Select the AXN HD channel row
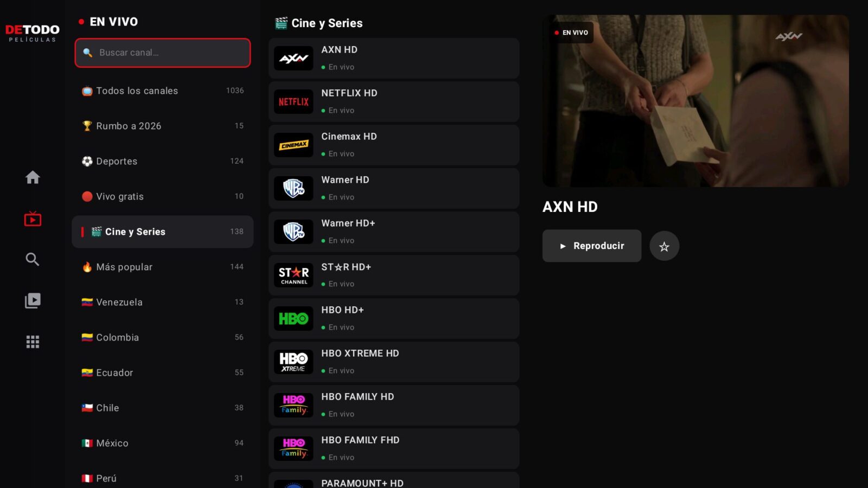 [x=394, y=59]
